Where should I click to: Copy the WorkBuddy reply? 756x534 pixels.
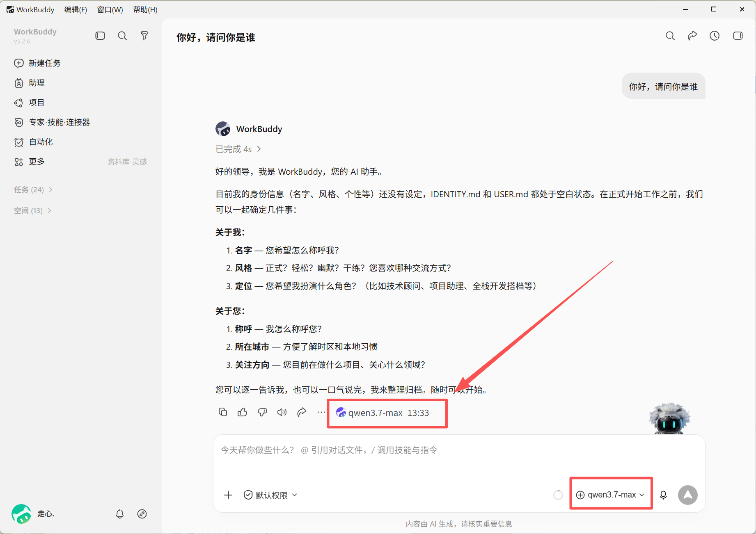click(x=223, y=412)
